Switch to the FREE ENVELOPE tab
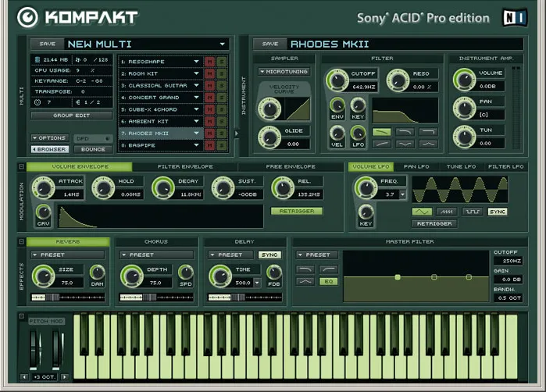 point(291,166)
